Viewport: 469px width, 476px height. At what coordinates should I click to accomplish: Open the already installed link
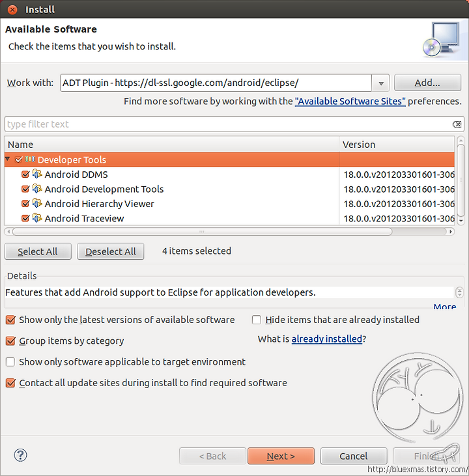tap(327, 339)
